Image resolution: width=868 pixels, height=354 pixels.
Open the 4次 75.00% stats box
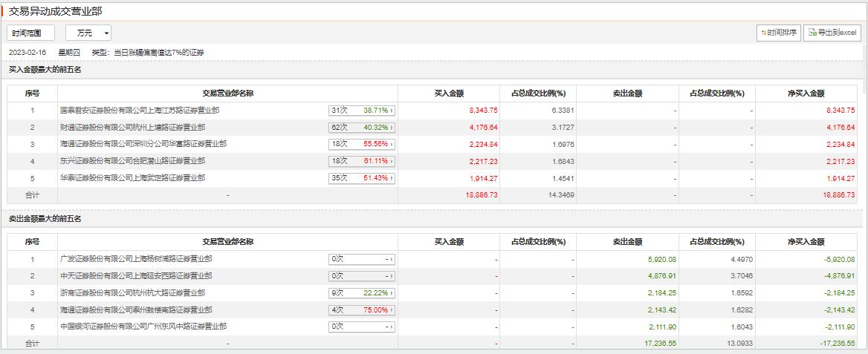361,310
